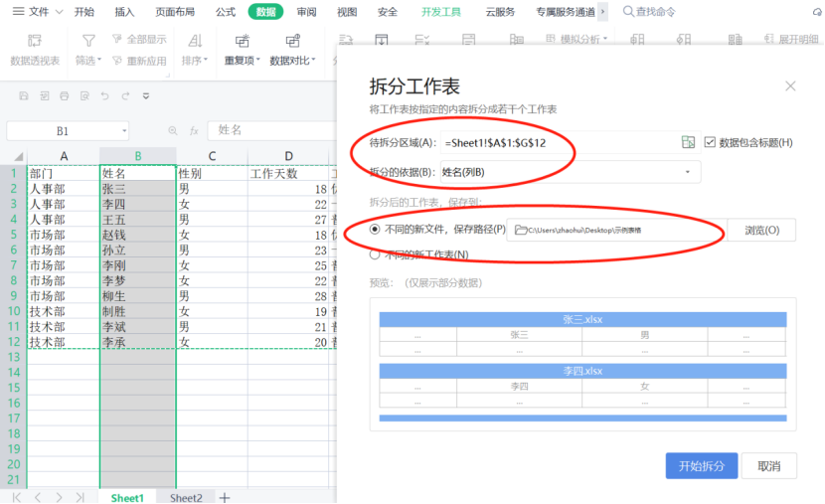825x504 pixels.
Task: Click the 李四.xlsx preview header
Action: tap(582, 371)
